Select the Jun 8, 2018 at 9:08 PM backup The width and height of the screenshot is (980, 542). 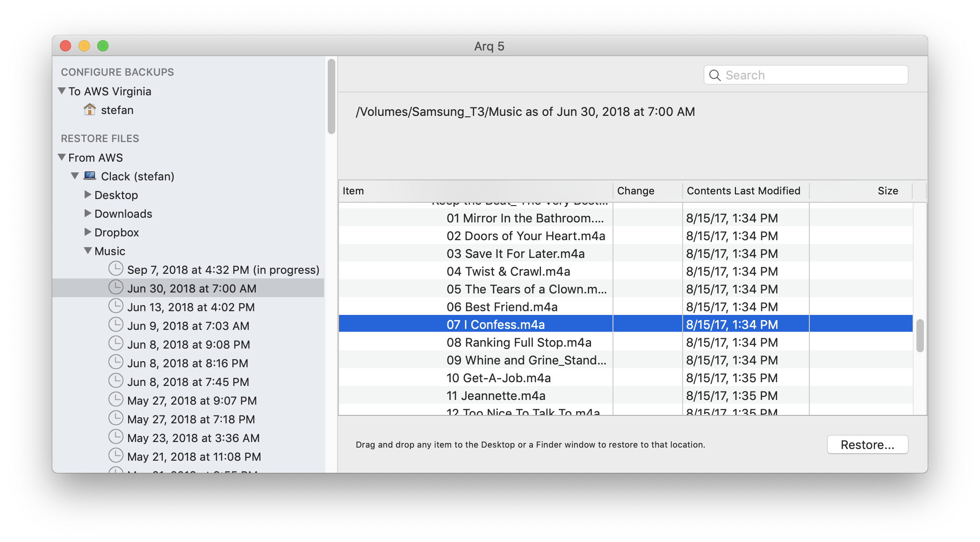(188, 344)
